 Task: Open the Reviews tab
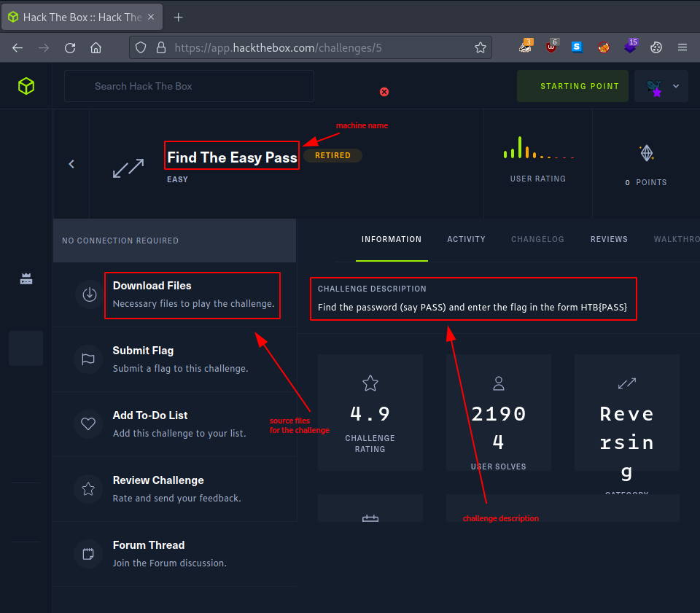pos(609,239)
